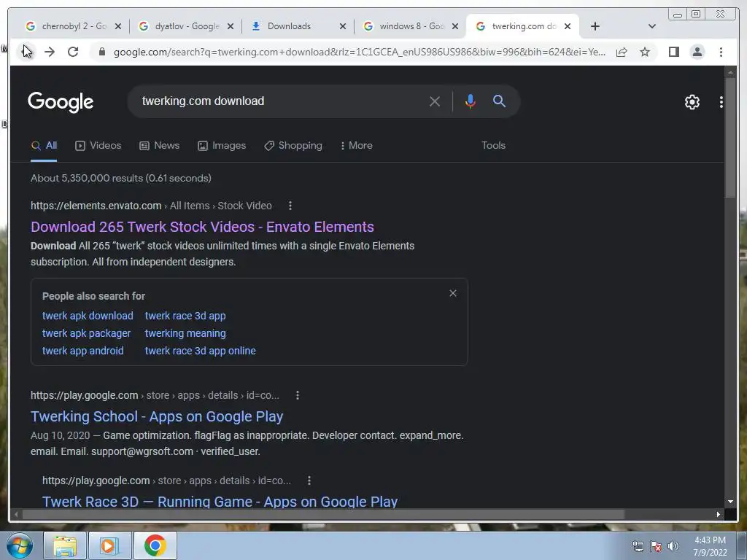
Task: Start voice search with the microphone icon
Action: pos(471,101)
